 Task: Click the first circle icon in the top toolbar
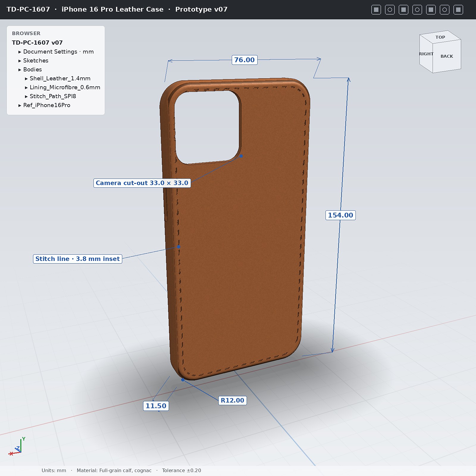(390, 10)
